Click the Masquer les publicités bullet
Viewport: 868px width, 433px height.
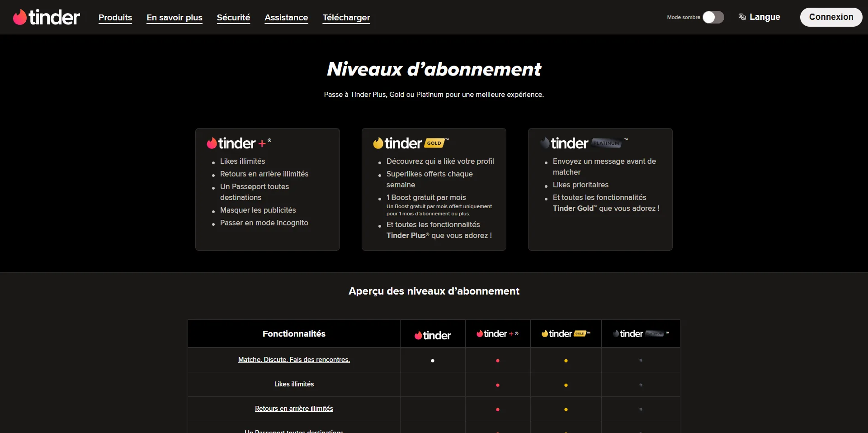pos(258,210)
